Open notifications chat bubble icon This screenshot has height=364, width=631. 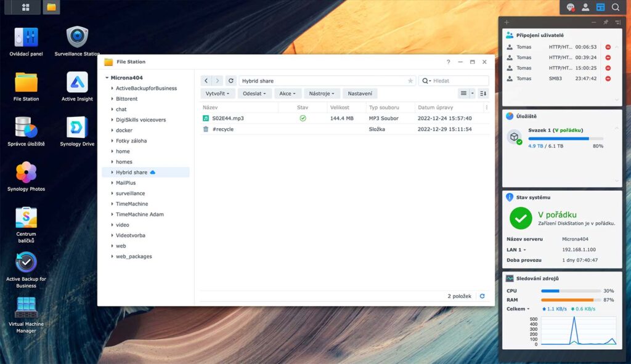[x=570, y=7]
